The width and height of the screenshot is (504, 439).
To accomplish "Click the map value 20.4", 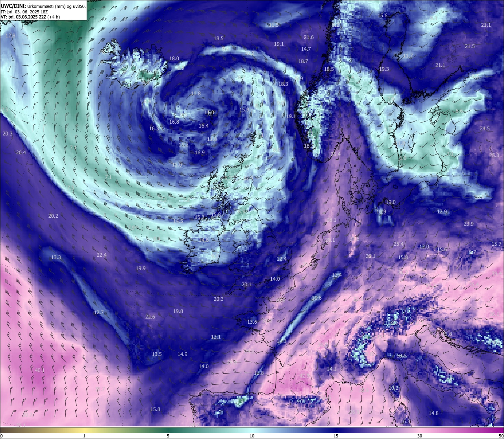I will point(21,153).
